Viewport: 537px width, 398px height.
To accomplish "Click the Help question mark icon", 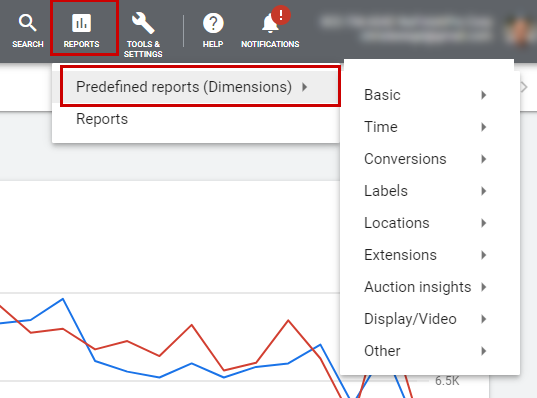I will 213,23.
